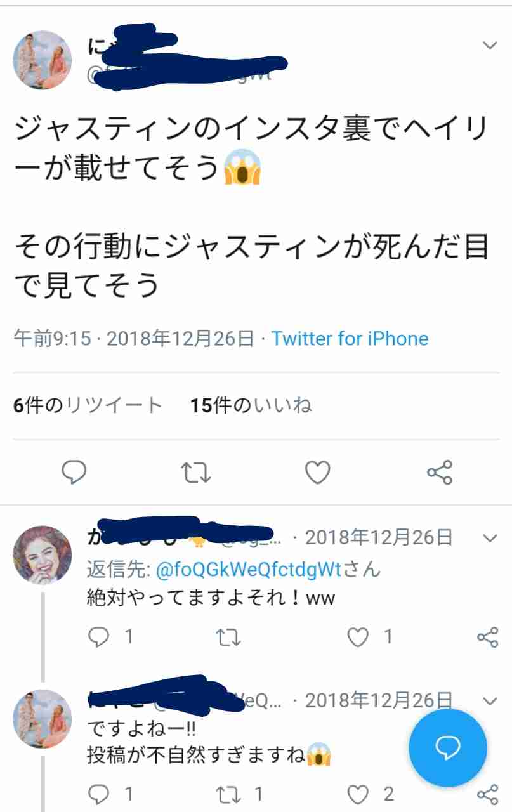The height and width of the screenshot is (812, 512).
Task: View the 6件のリツイート list
Action: 88,405
